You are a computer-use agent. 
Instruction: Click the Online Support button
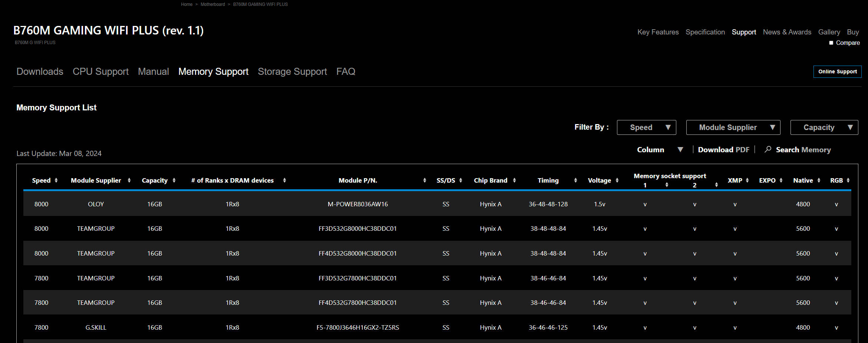click(x=838, y=71)
